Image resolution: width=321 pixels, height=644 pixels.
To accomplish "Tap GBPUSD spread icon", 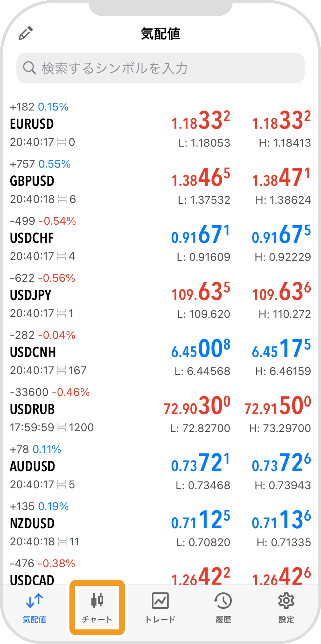I will tap(62, 199).
